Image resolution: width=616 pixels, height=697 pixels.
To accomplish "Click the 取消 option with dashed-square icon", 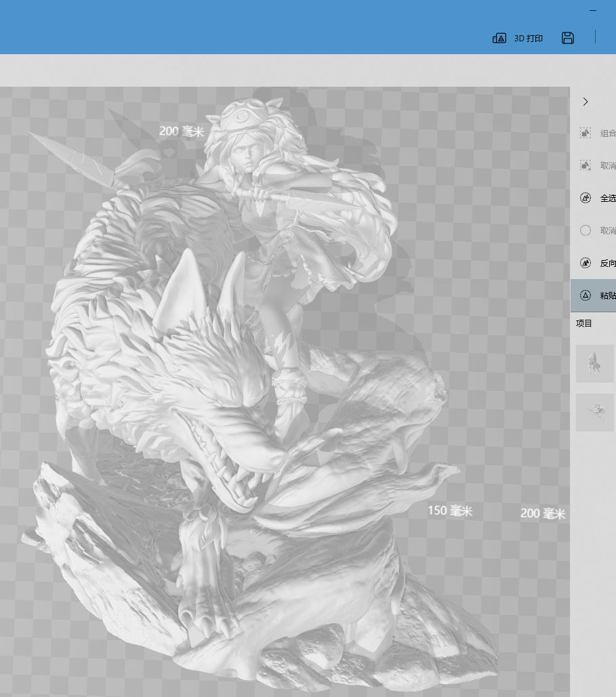I will tap(598, 165).
